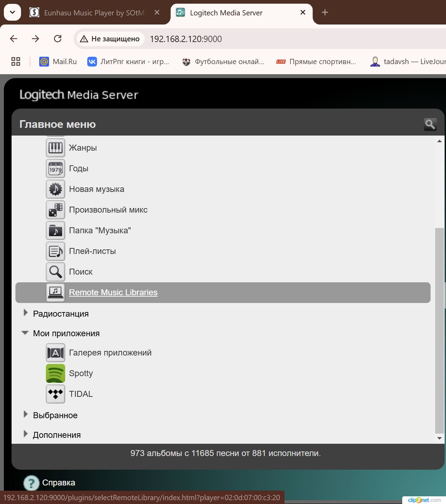Open the Папка "Музыка" folder icon
446x504 pixels.
pos(55,230)
